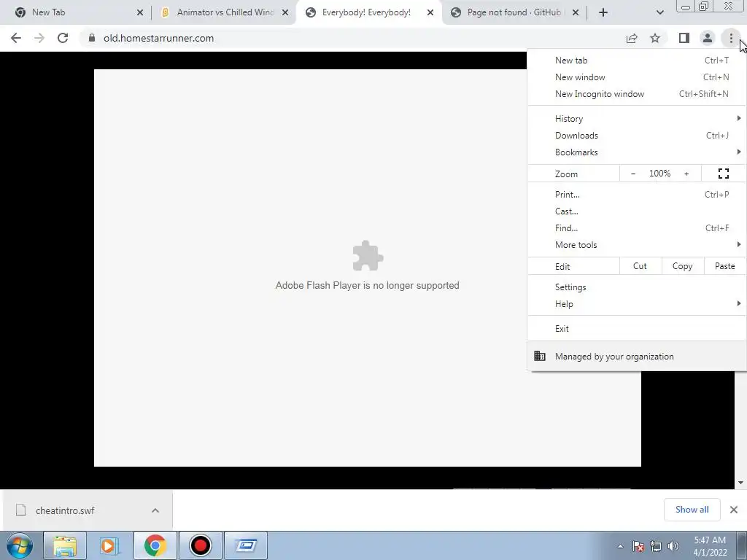747x560 pixels.
Task: Click the lock icon for site info
Action: coord(92,38)
